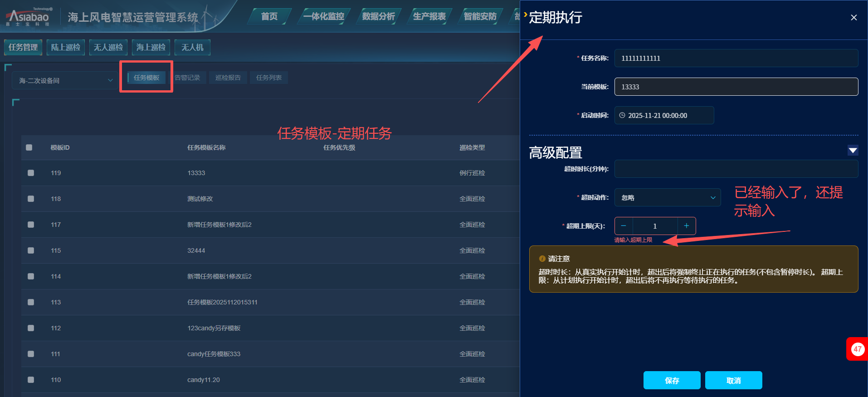Go to 海上巡检 section
This screenshot has height=397, width=868.
(151, 47)
